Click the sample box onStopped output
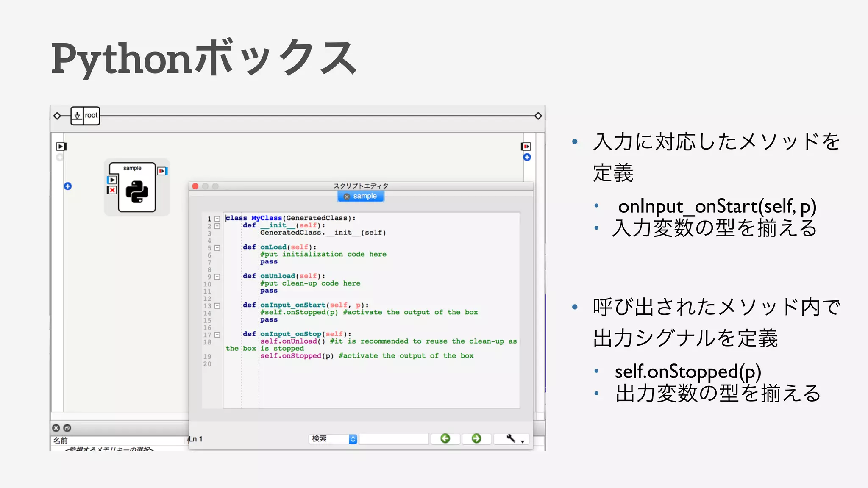Screen dimensions: 868x488 (162, 171)
